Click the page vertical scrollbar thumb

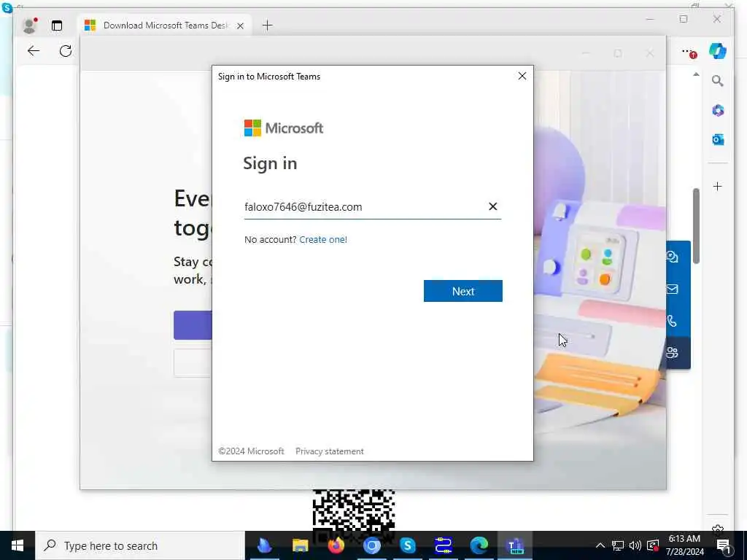pos(696,226)
